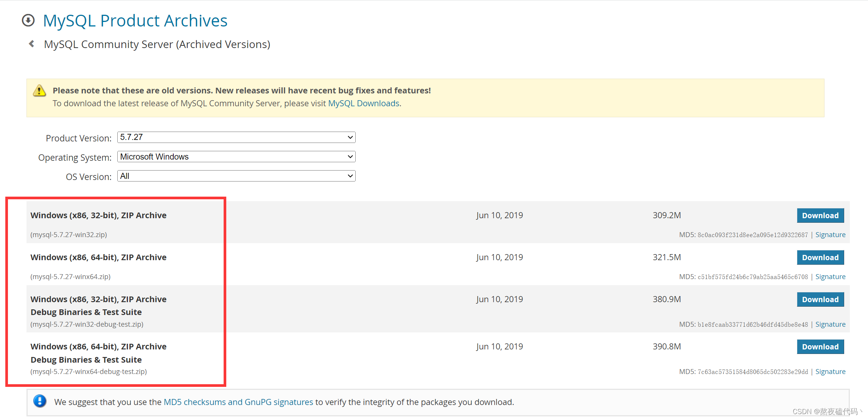Click the Windows (x86, 64-bit), ZIP Archive title
868x419 pixels.
tap(98, 258)
